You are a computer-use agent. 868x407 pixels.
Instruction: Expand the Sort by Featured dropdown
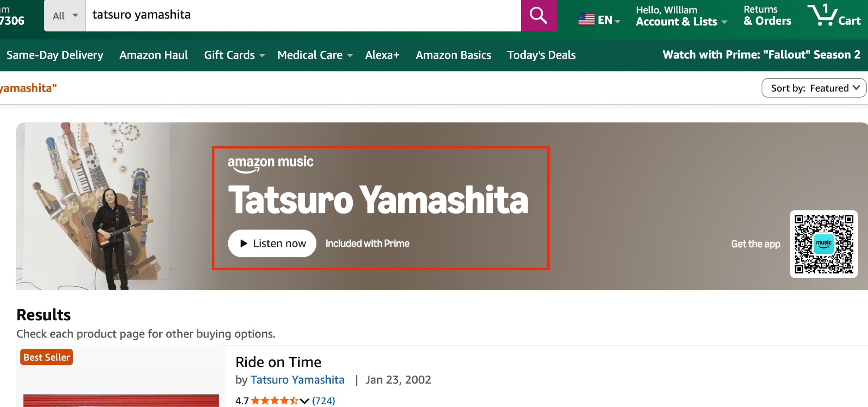pos(814,88)
